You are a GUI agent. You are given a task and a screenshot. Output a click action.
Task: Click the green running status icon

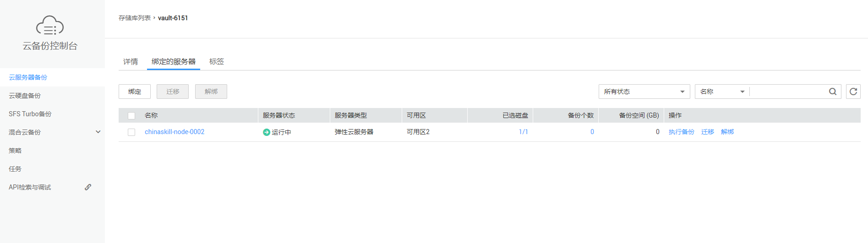point(266,132)
